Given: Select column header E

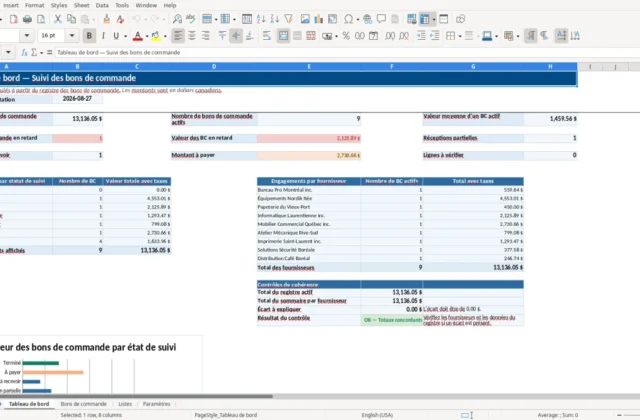Looking at the screenshot, I should pyautogui.click(x=309, y=67).
